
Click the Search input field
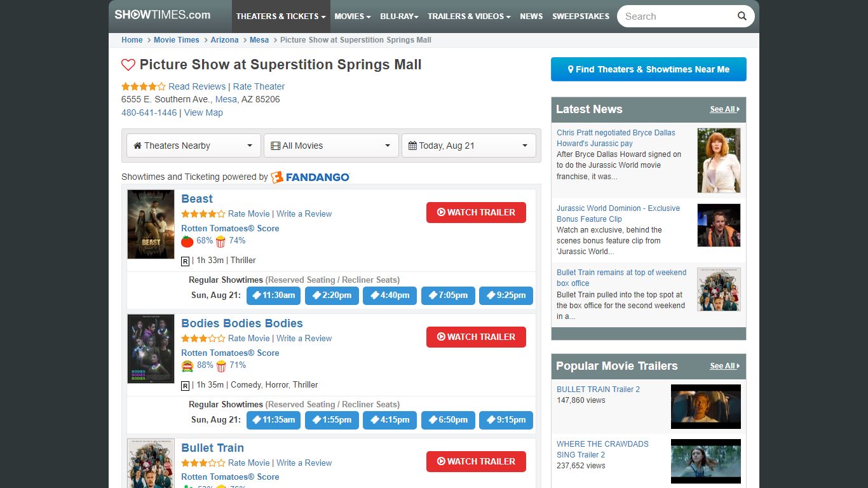(x=677, y=17)
